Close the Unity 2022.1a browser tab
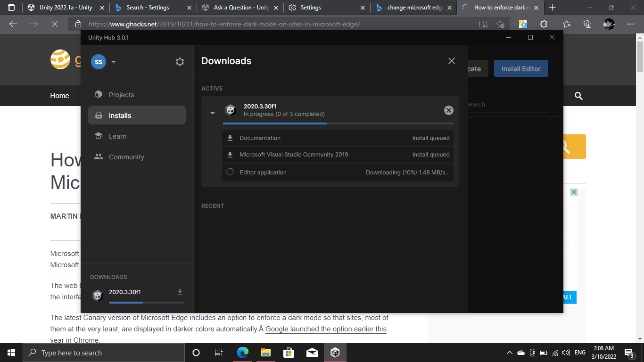The height and width of the screenshot is (362, 644). 102,8
